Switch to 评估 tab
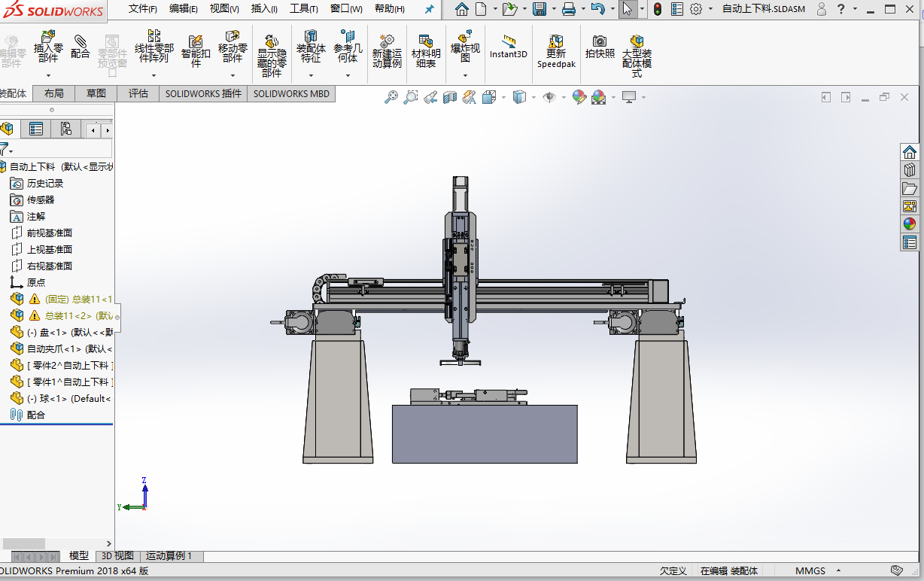The height and width of the screenshot is (581, 924). [x=138, y=93]
